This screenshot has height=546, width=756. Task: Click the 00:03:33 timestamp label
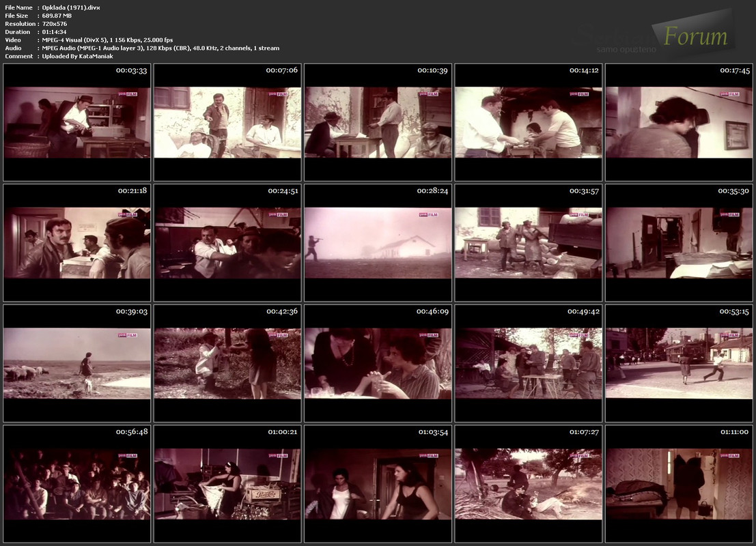131,70
